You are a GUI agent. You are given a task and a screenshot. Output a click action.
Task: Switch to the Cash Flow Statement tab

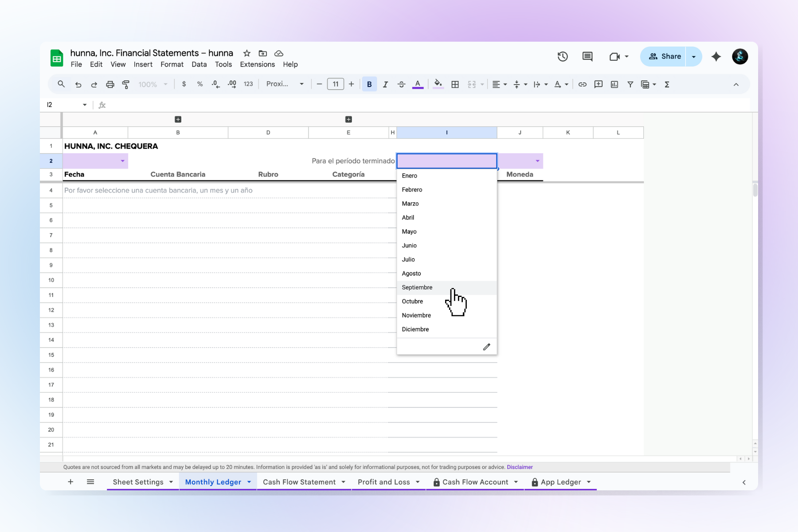[x=299, y=482]
